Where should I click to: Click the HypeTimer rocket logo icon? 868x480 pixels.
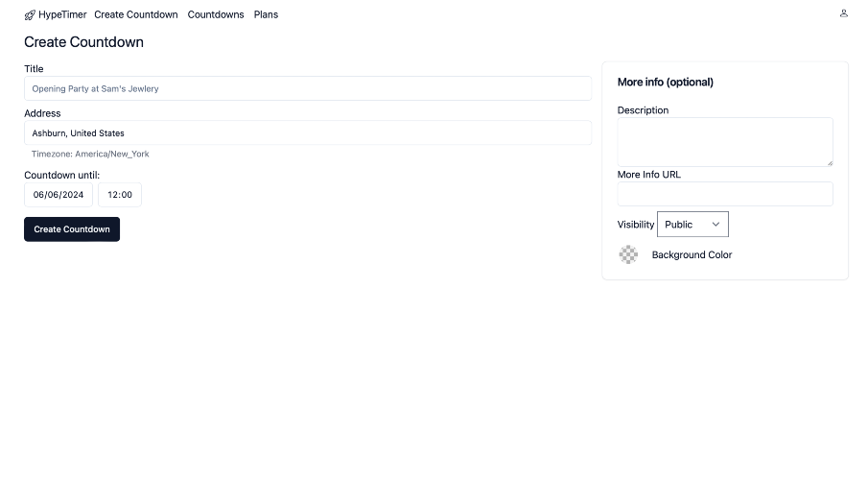pyautogui.click(x=30, y=15)
